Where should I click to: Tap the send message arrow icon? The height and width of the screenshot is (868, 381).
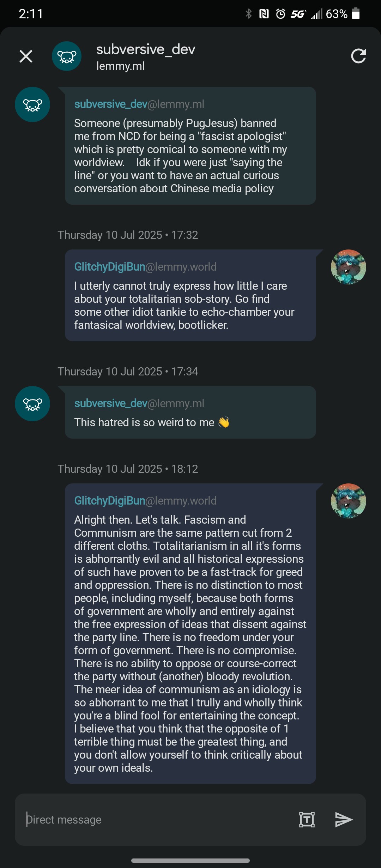pyautogui.click(x=343, y=819)
